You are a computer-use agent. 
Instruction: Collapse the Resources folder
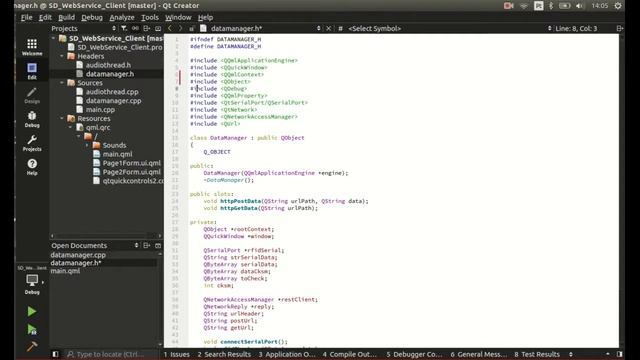[x=62, y=118]
